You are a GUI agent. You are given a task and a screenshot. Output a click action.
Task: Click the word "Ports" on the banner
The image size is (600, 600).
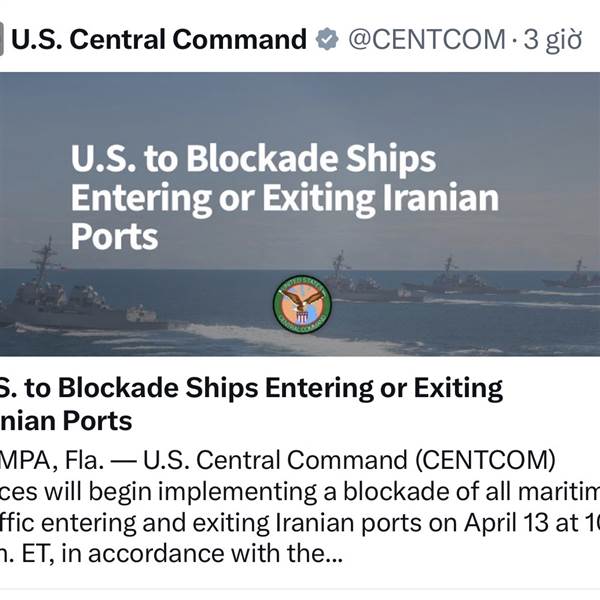tap(115, 236)
